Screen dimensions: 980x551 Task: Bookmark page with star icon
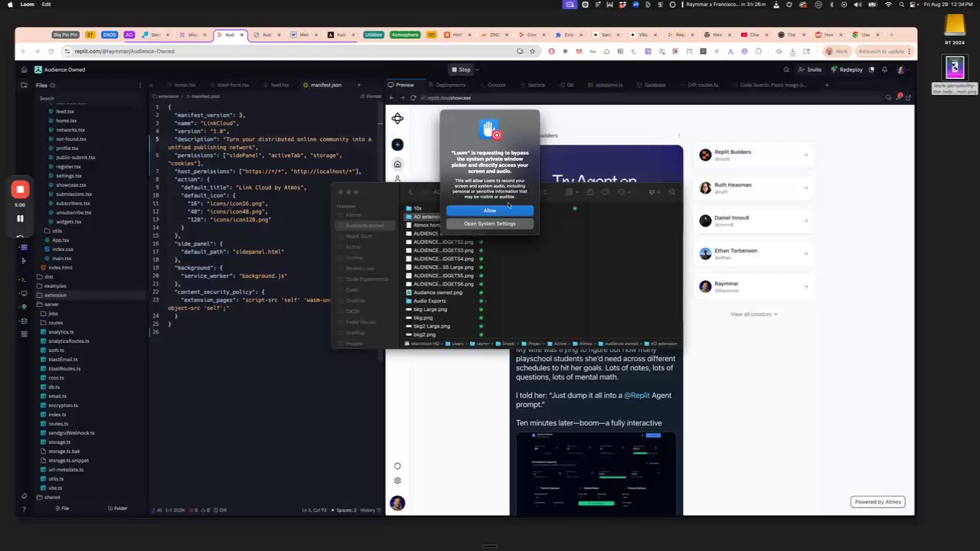(531, 51)
